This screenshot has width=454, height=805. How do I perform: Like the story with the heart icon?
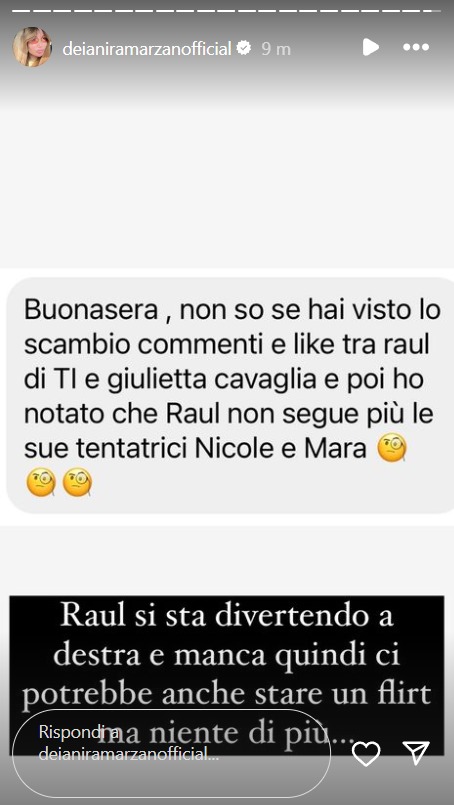click(x=366, y=754)
